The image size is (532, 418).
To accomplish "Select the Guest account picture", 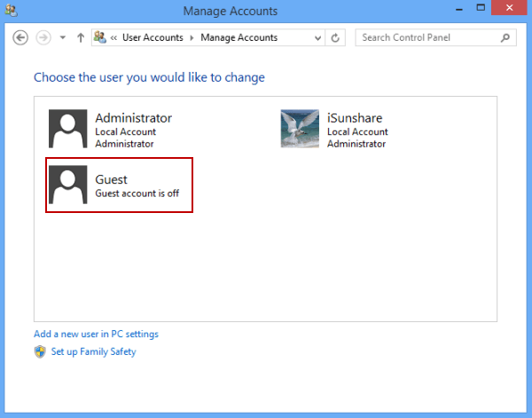I will tap(68, 185).
